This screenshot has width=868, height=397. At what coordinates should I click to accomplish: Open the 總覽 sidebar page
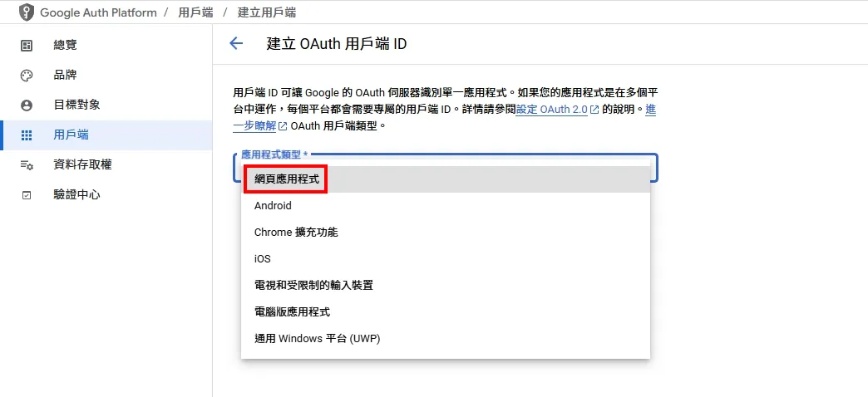point(106,46)
